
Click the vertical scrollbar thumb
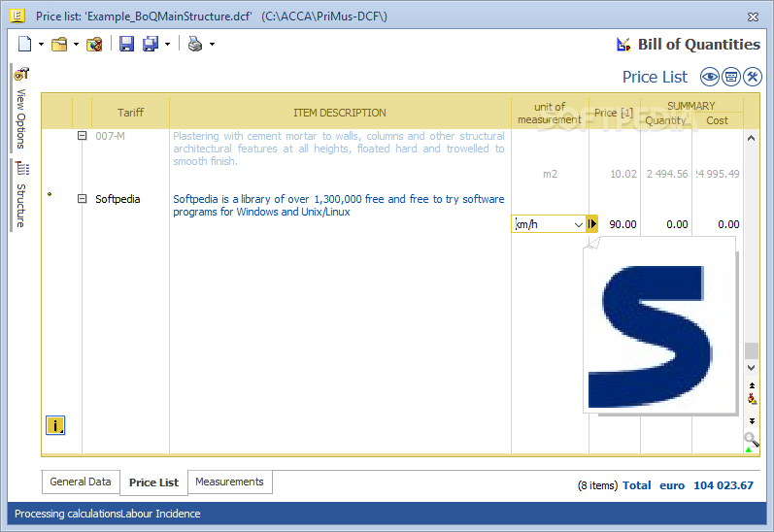tap(751, 350)
